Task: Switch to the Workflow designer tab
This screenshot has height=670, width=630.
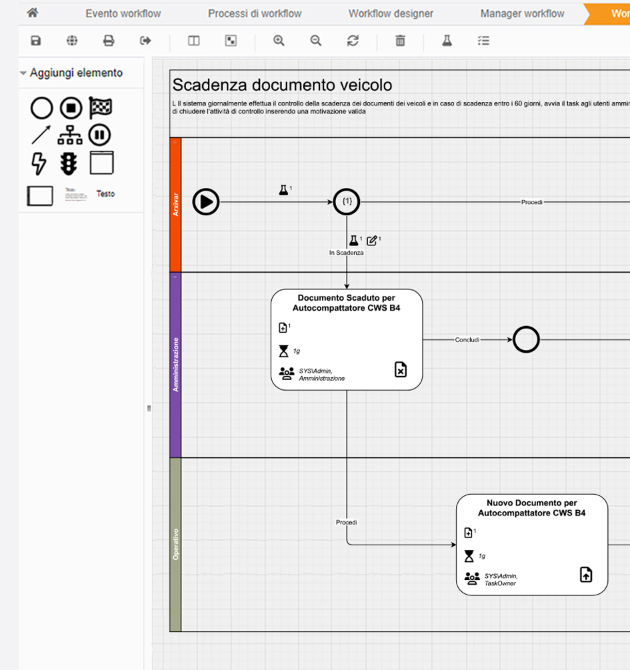Action: [391, 14]
